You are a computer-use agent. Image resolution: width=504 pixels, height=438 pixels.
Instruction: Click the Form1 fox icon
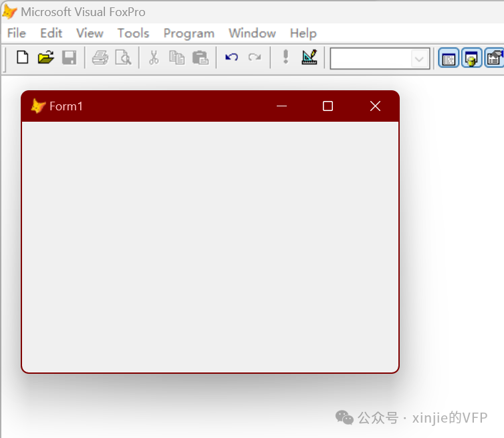point(38,106)
